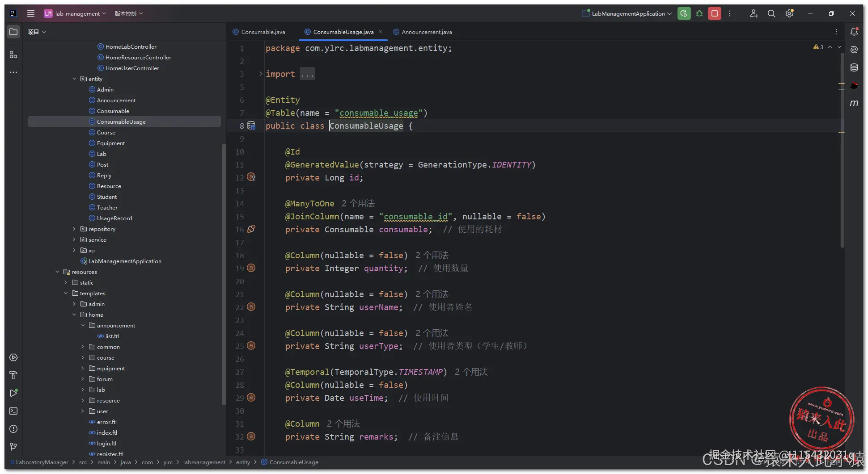Go to the next highlighted problem arrow
Screen dimensions: 868x474
[839, 47]
